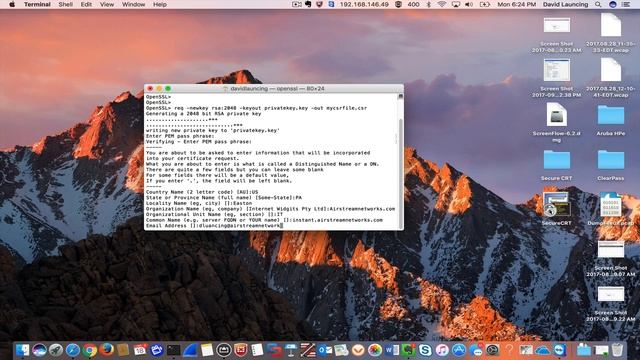Open OneDrive cloud icon in Dock
The width and height of the screenshot is (640, 360).
[x=542, y=350]
